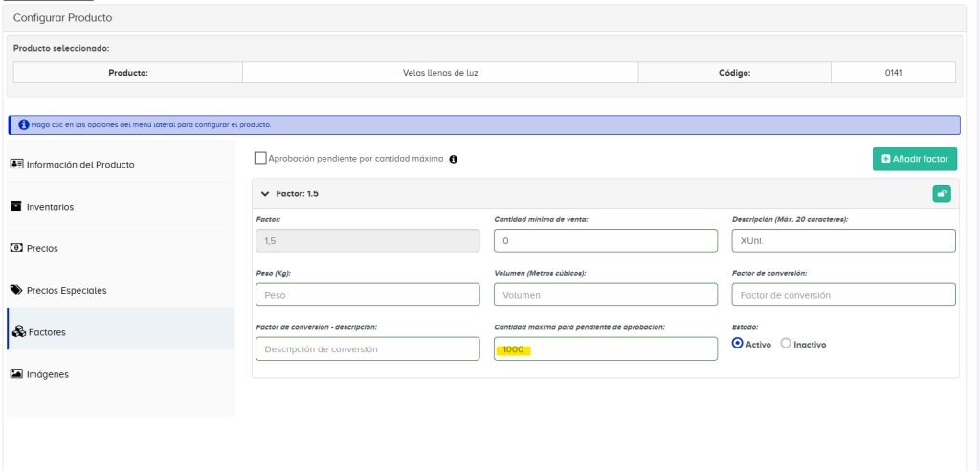Click the product name Velas llenas de luz
Screen dimensions: 980x471
pyautogui.click(x=440, y=73)
